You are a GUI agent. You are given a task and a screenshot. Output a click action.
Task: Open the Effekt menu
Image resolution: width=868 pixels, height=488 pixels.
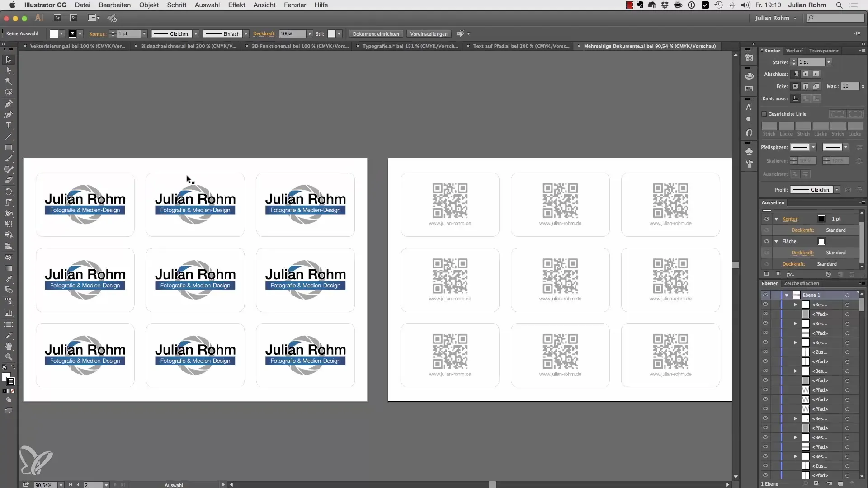[x=236, y=5]
